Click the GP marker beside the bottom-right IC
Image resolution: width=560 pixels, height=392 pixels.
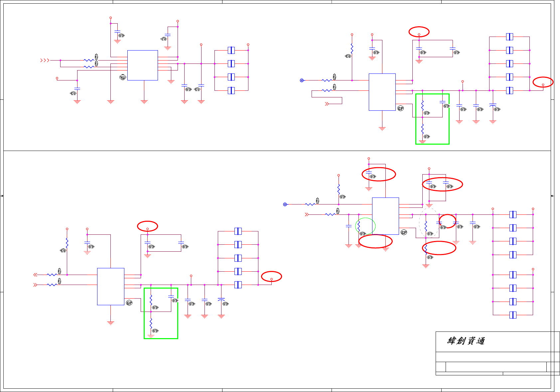pos(404,232)
